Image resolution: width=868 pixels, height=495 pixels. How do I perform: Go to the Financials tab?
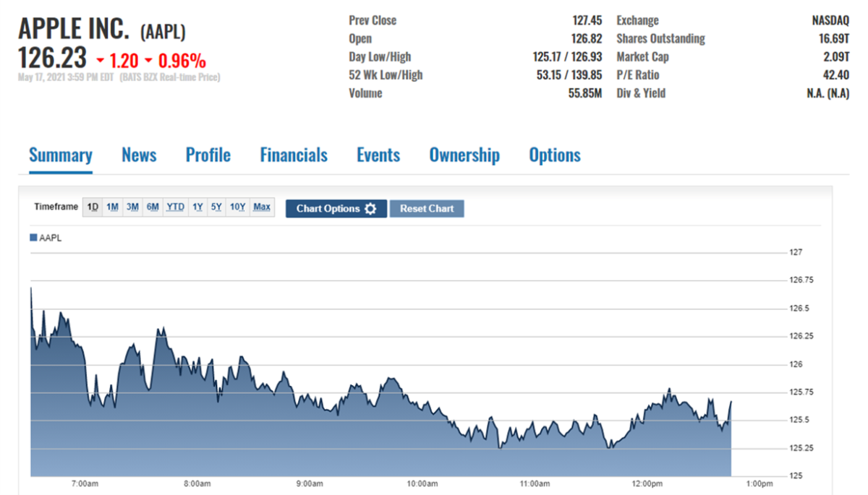click(294, 155)
